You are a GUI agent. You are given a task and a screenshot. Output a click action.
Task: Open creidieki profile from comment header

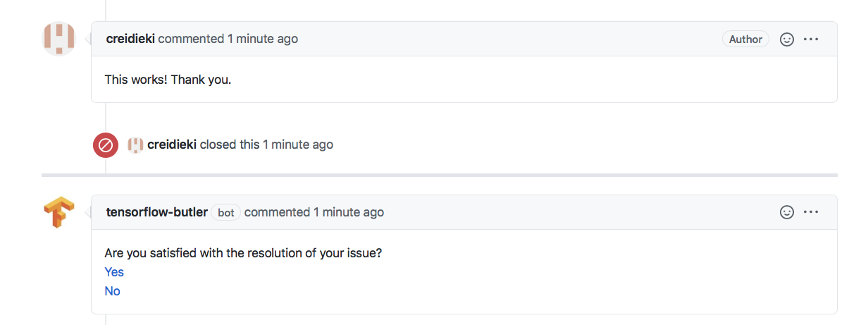130,39
